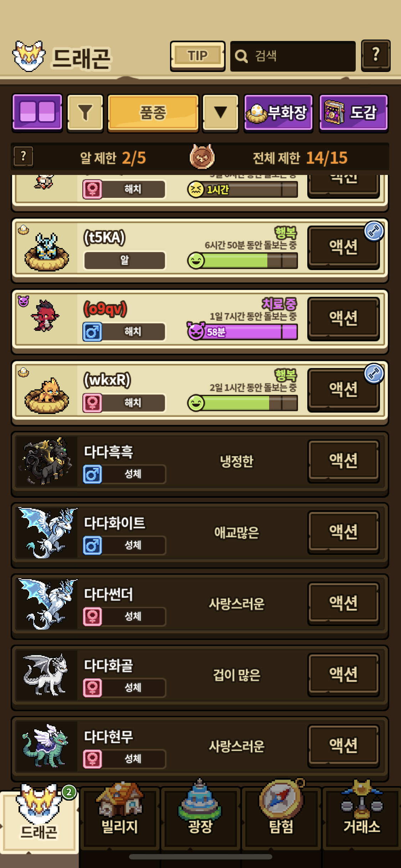Tap the help question mark top right
401x868 pixels.
(376, 55)
